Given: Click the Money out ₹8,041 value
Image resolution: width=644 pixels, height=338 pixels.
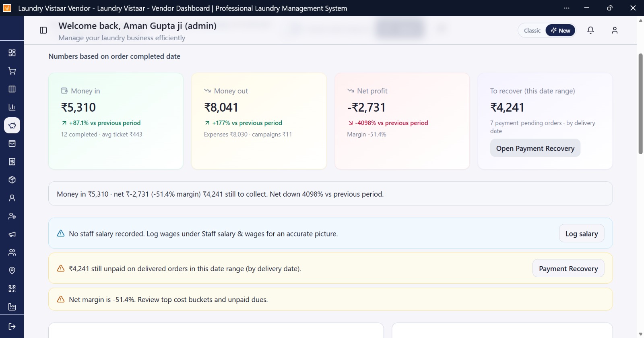Looking at the screenshot, I should click(221, 108).
